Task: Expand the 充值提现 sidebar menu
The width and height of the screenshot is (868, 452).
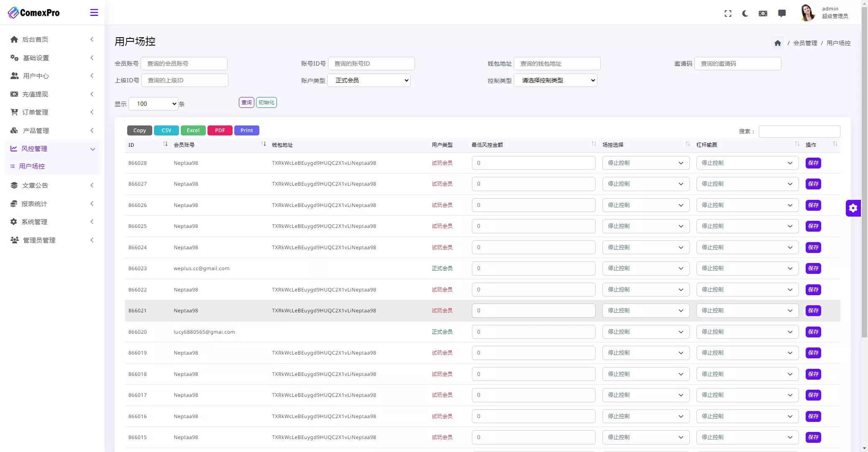Action: coord(52,94)
